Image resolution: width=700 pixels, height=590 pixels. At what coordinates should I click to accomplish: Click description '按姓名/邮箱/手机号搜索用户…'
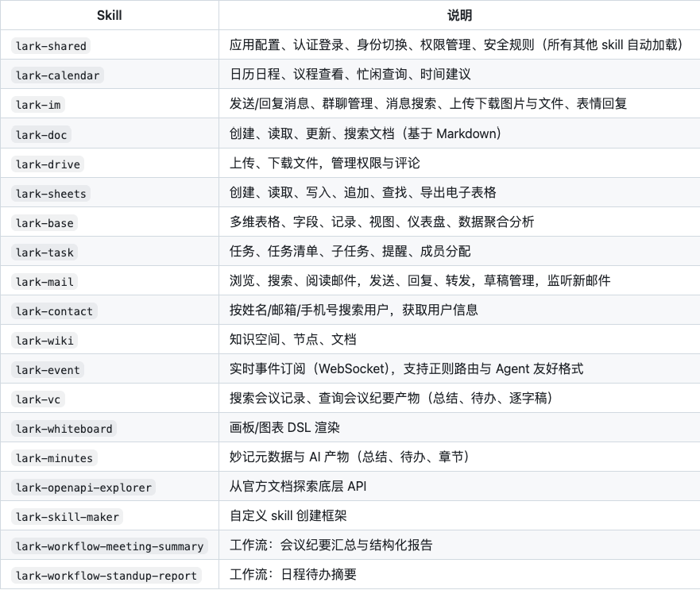click(354, 310)
